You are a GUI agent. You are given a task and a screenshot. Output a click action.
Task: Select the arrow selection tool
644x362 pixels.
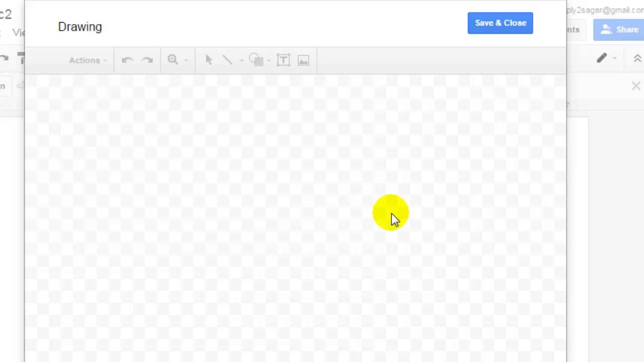tap(209, 60)
